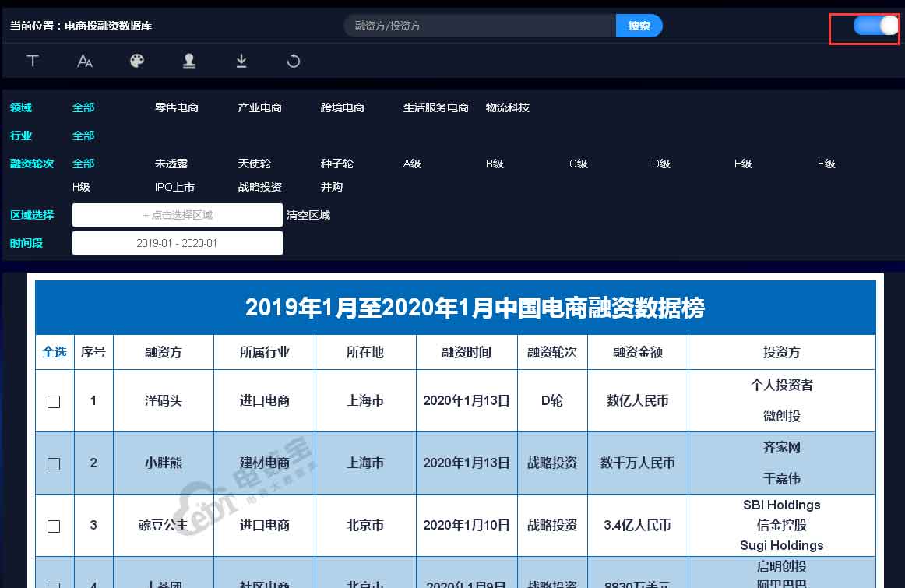Open the 2019-01 - 2020-01 date range picker
This screenshot has width=905, height=588.
click(x=178, y=243)
